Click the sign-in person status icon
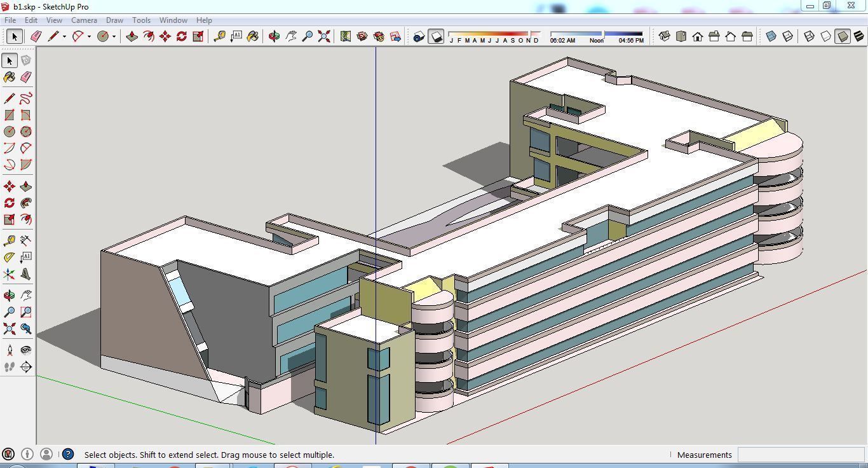The width and height of the screenshot is (868, 468). click(46, 454)
